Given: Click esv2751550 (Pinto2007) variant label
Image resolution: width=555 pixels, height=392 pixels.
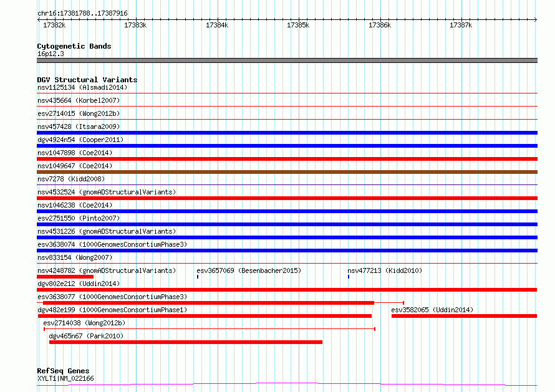Looking at the screenshot, I should click(79, 218).
